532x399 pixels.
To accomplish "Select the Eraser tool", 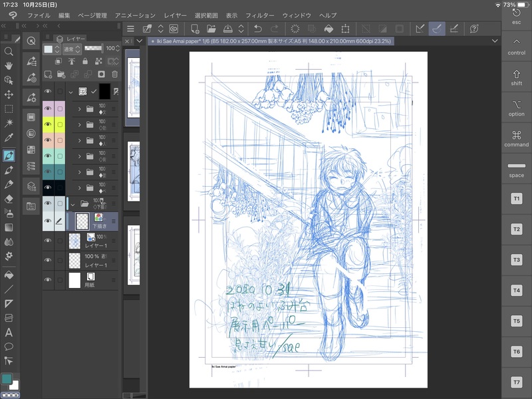I will click(x=9, y=199).
